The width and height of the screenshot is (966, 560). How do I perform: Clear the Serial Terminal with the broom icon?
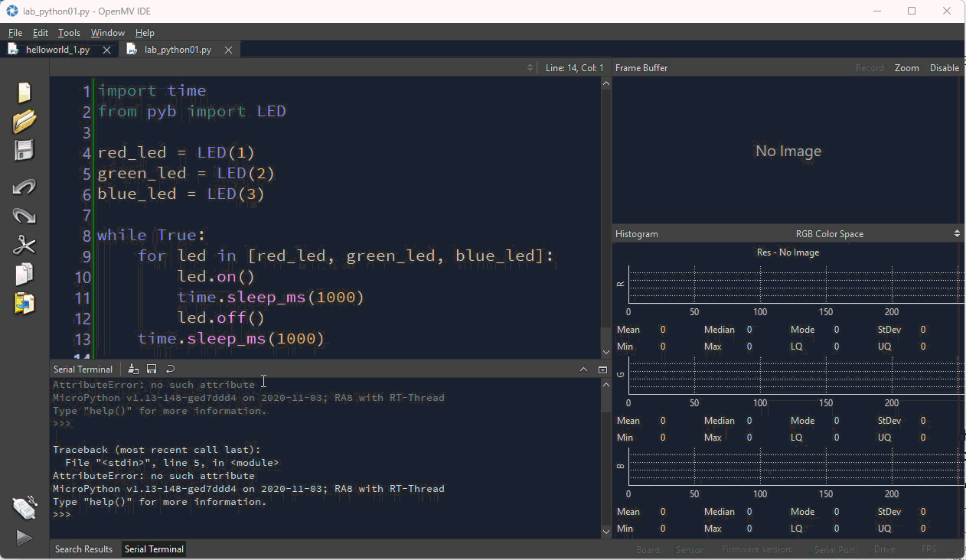click(133, 370)
